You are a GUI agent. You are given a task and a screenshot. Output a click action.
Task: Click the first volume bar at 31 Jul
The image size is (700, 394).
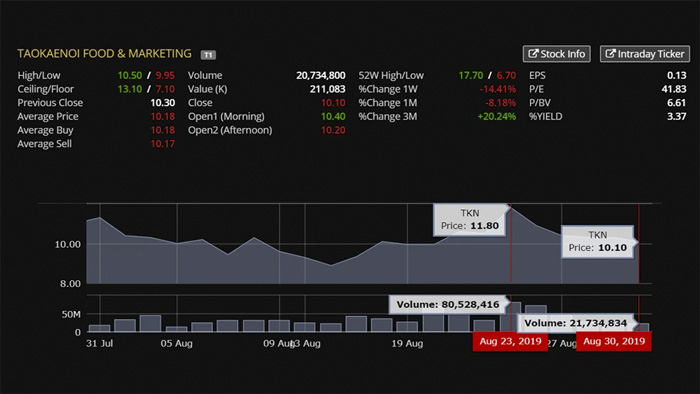point(99,328)
